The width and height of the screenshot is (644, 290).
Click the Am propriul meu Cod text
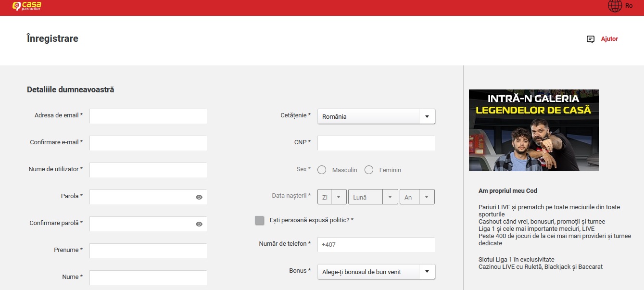coord(508,191)
